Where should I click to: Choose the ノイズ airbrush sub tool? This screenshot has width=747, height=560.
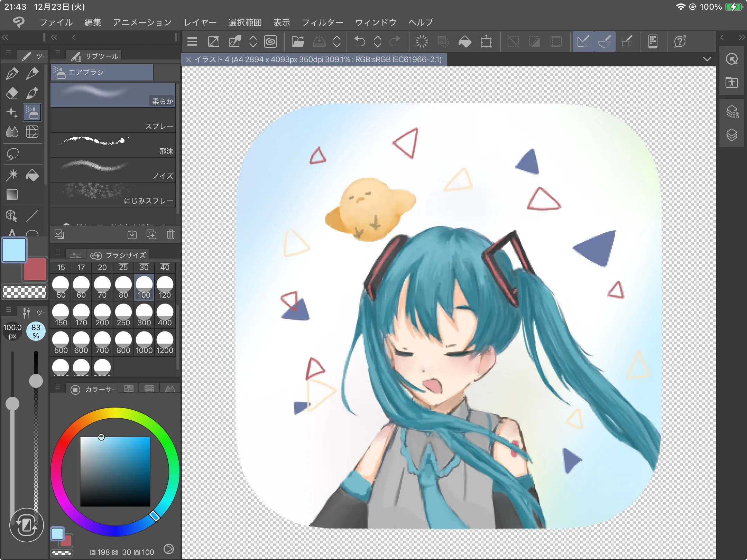click(x=113, y=170)
